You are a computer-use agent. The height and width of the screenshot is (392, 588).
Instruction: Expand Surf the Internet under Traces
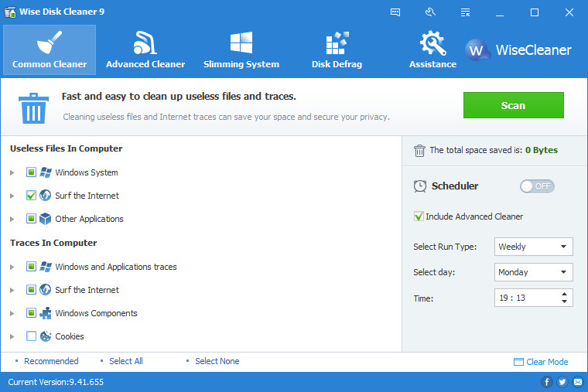tap(12, 291)
